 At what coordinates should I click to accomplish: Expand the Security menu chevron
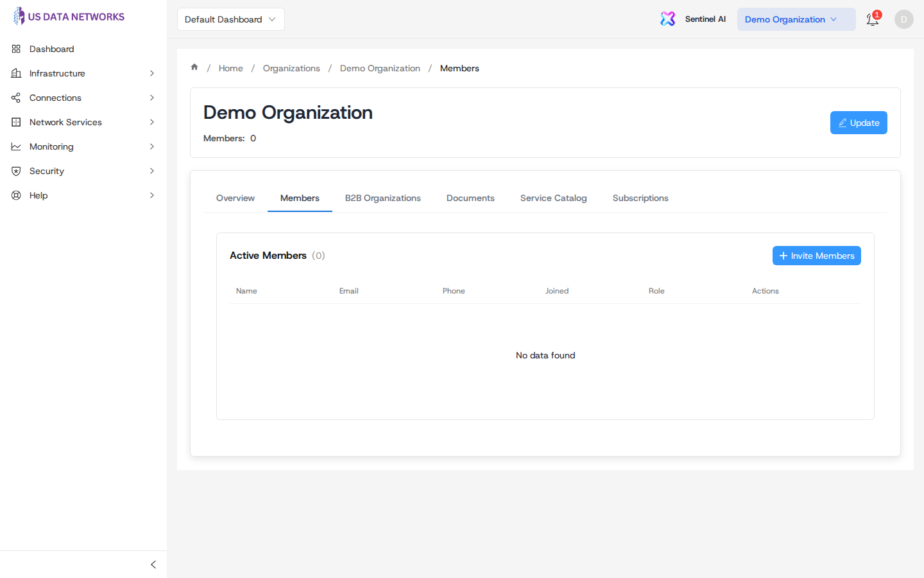pyautogui.click(x=152, y=171)
